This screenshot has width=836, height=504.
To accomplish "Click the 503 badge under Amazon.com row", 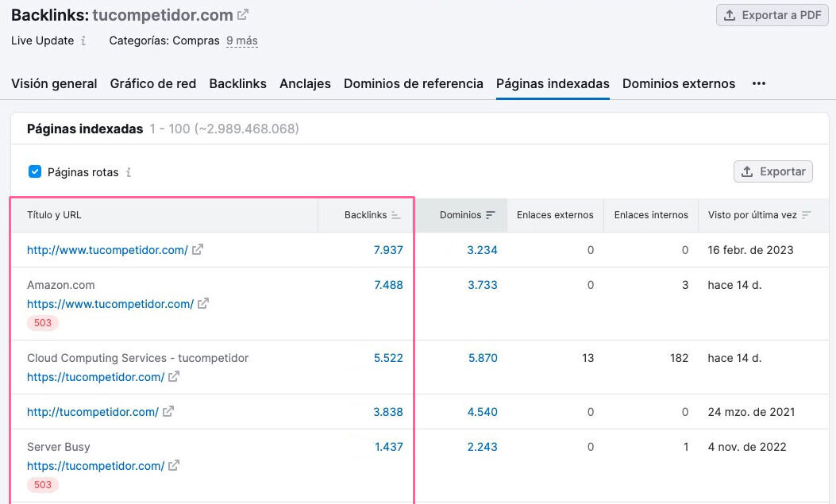I will pyautogui.click(x=43, y=323).
